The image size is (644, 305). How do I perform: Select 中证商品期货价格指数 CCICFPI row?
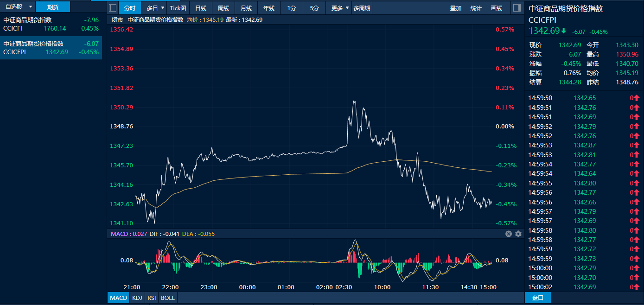[51, 48]
